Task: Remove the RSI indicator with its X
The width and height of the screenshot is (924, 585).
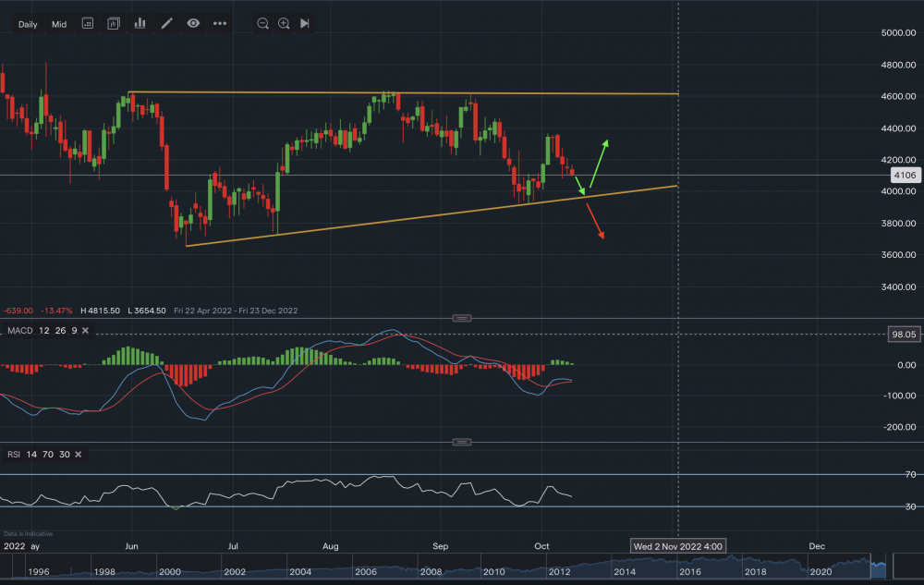Action: 78,455
